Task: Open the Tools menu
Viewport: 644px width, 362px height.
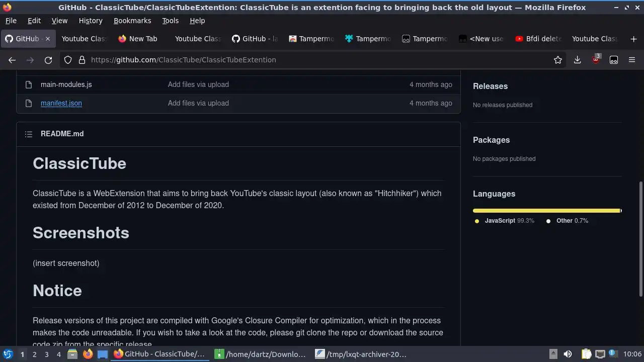Action: [x=171, y=21]
